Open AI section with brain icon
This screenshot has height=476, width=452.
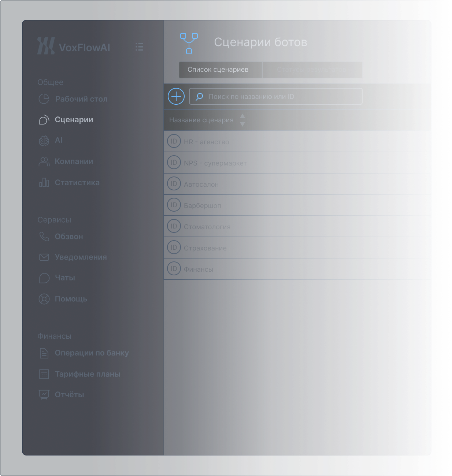tap(58, 140)
